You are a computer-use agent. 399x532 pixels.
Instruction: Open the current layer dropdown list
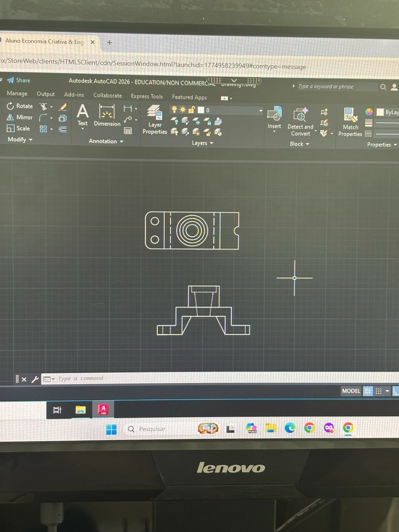261,111
